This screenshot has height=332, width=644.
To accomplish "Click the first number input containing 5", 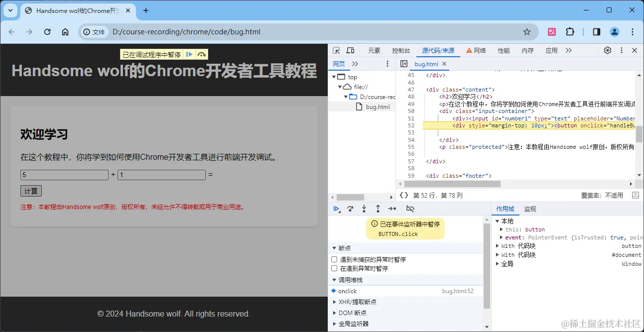I will pos(64,175).
